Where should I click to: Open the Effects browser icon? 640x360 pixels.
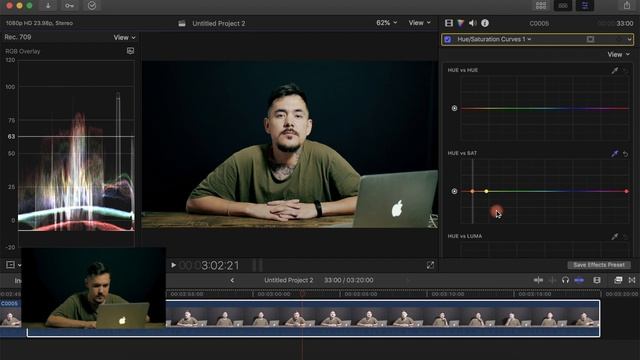[618, 280]
